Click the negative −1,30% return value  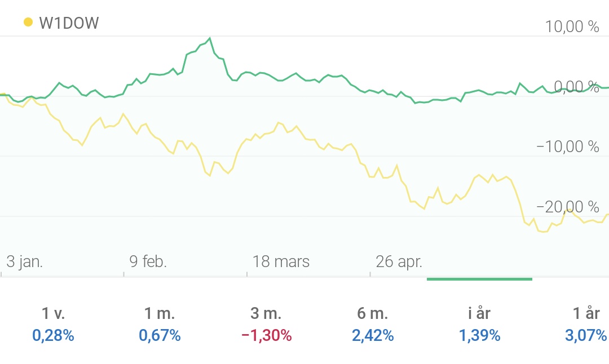point(266,336)
